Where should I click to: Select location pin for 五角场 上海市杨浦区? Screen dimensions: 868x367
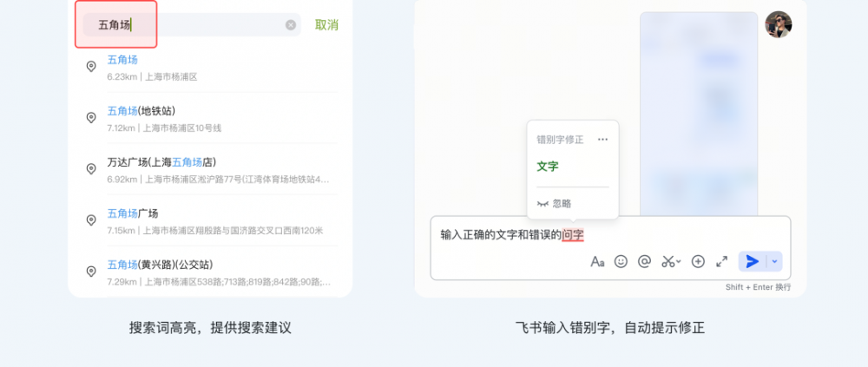(x=91, y=67)
